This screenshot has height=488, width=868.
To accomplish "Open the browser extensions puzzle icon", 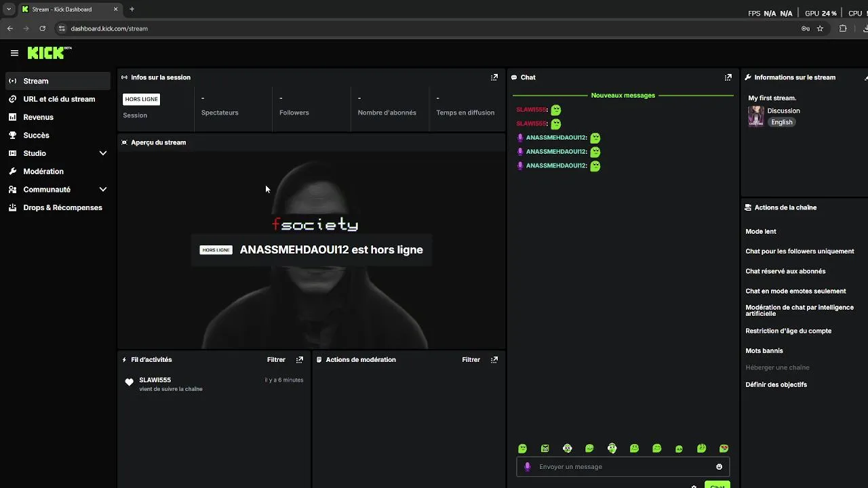I will 843,28.
